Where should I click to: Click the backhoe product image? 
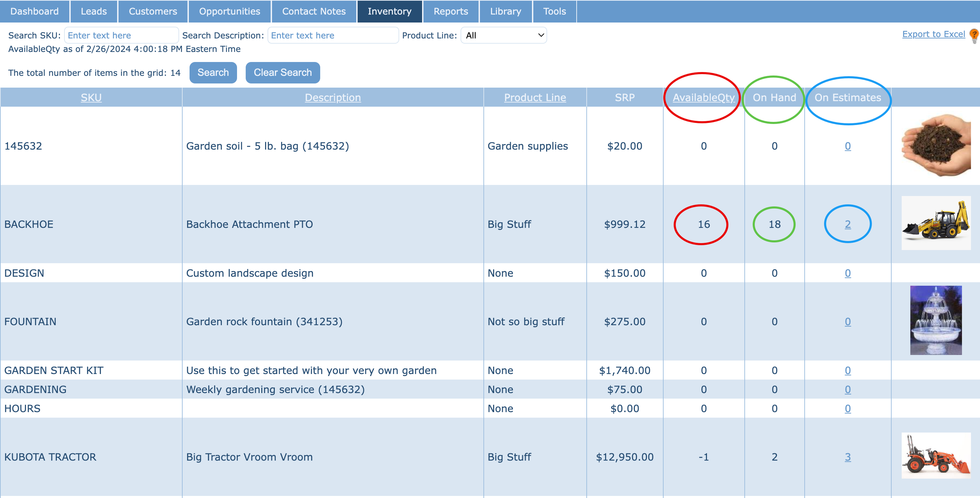(x=936, y=223)
